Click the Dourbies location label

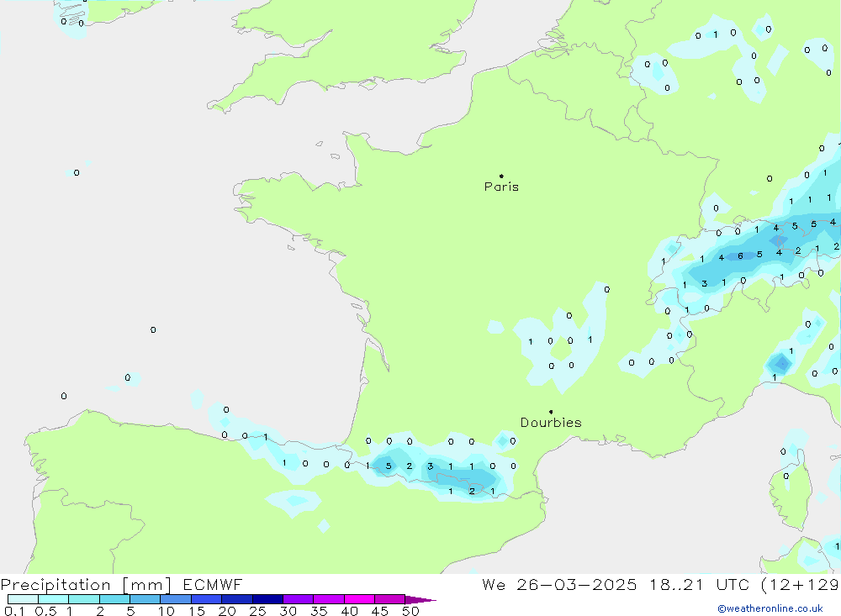point(551,423)
